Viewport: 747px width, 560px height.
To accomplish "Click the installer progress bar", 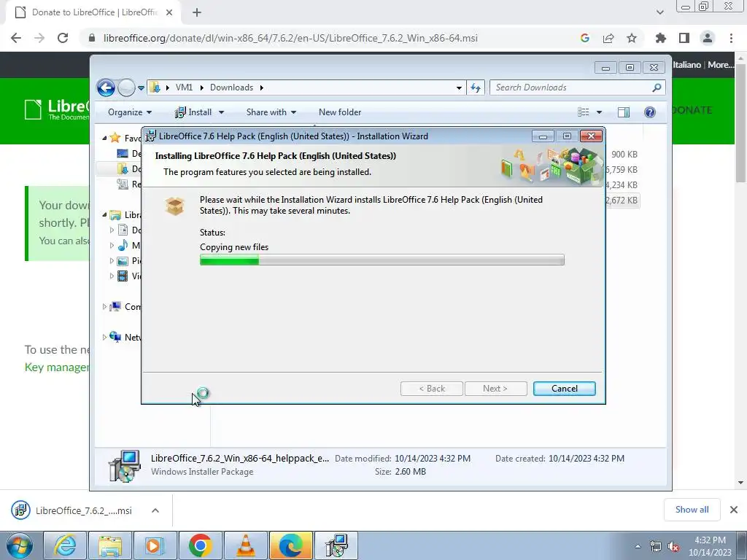I will point(382,260).
